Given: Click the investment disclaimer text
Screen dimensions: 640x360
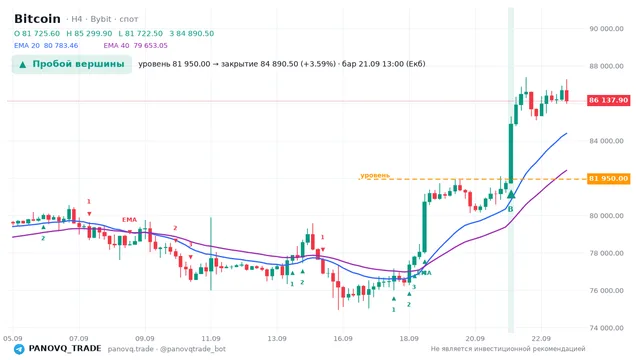Looking at the screenshot, I should (x=508, y=349).
